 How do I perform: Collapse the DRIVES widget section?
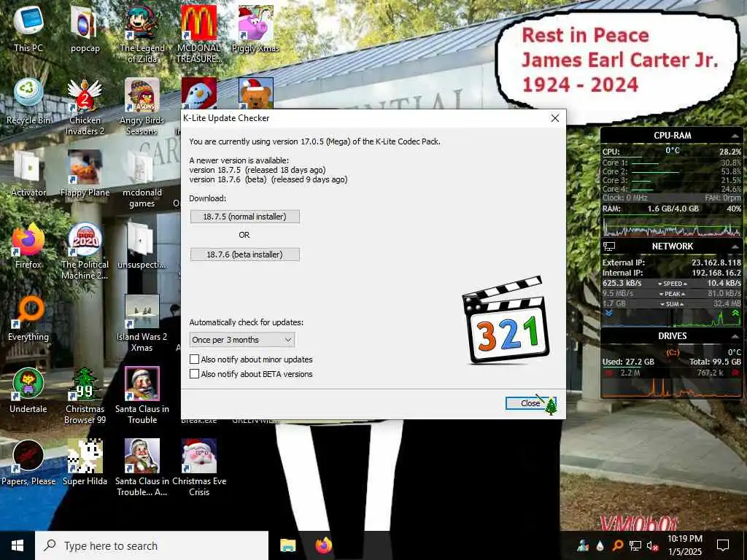(x=735, y=336)
